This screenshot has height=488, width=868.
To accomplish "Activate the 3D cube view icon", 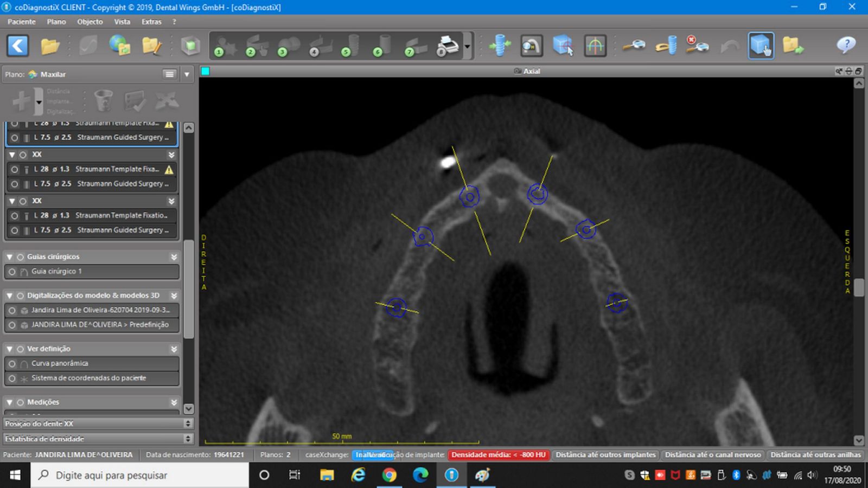I will point(761,46).
